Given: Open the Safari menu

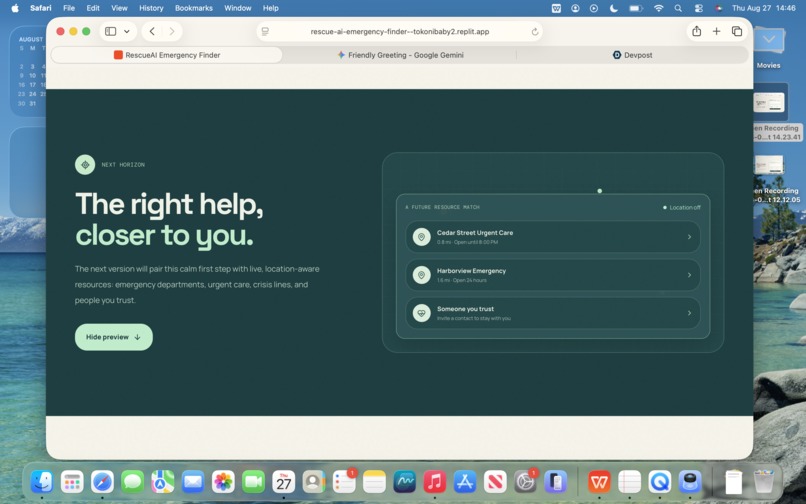Looking at the screenshot, I should (41, 8).
